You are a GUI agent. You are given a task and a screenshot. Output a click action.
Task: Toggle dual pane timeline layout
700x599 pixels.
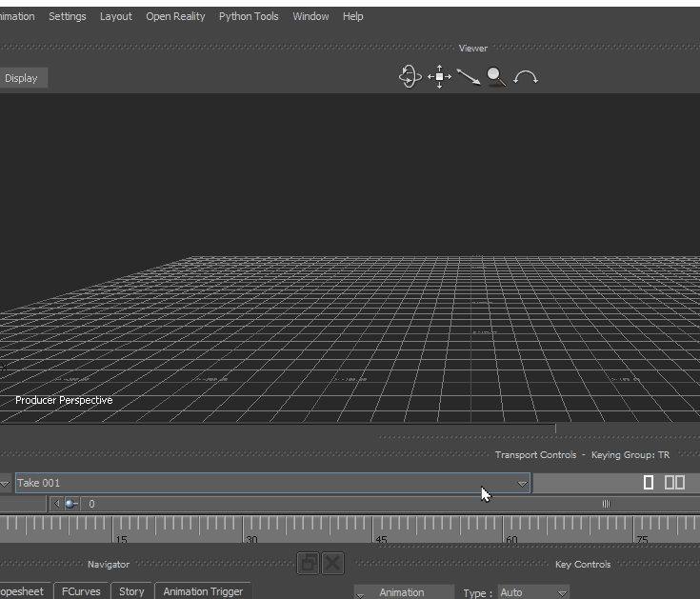(x=674, y=483)
